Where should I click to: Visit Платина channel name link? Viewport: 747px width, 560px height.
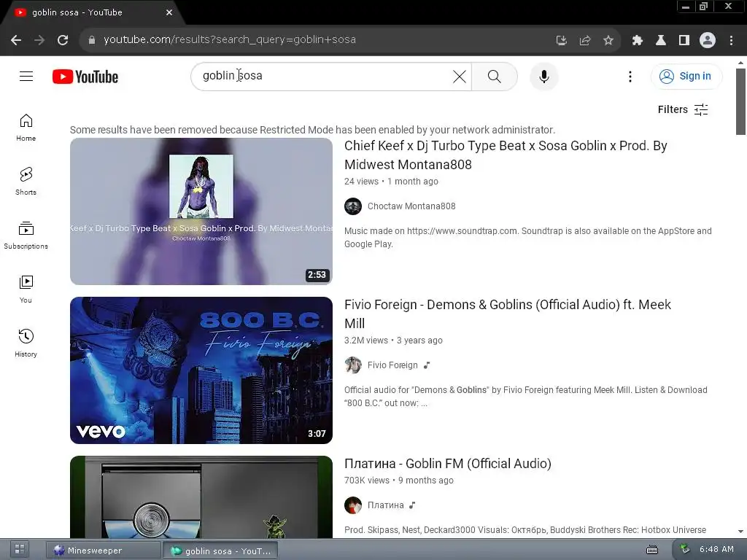coord(385,505)
